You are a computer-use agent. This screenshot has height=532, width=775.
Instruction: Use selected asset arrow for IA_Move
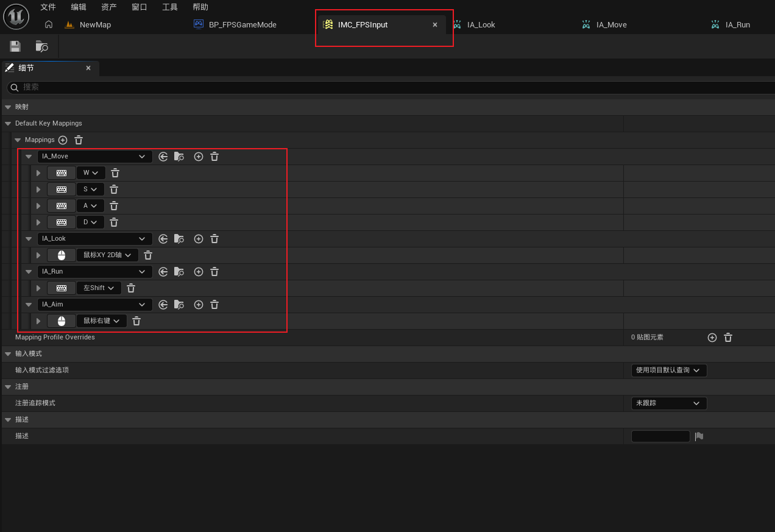(163, 157)
